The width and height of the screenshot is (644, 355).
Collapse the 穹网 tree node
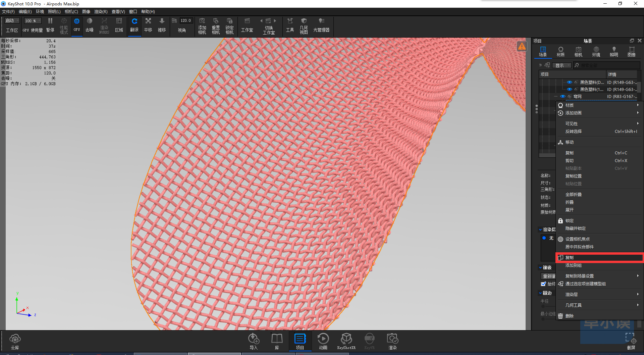click(x=556, y=96)
